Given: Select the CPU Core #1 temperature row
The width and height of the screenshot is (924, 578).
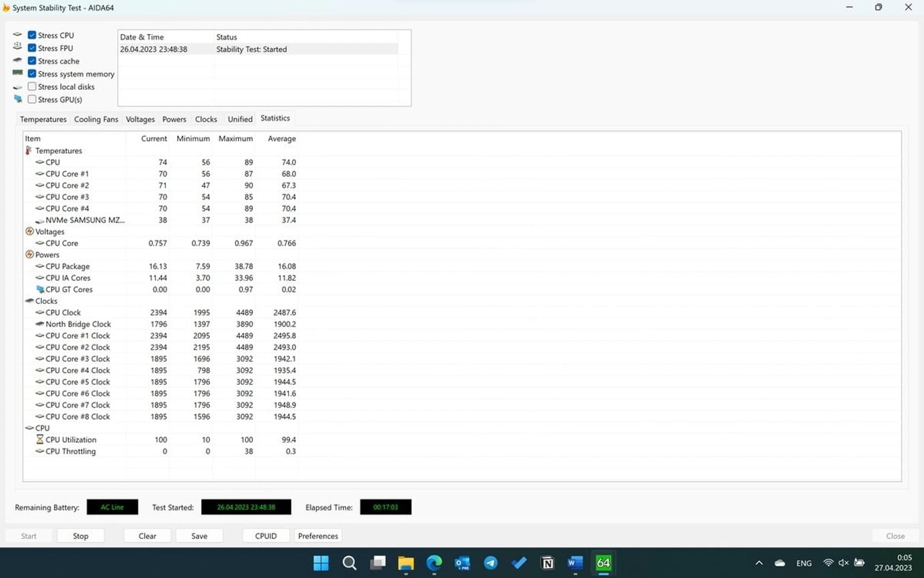Looking at the screenshot, I should tap(161, 174).
